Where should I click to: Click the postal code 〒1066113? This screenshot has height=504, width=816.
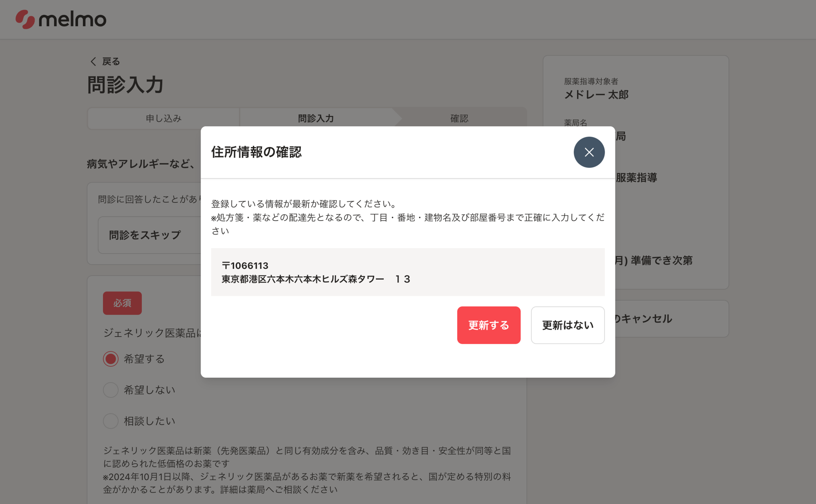pos(245,266)
